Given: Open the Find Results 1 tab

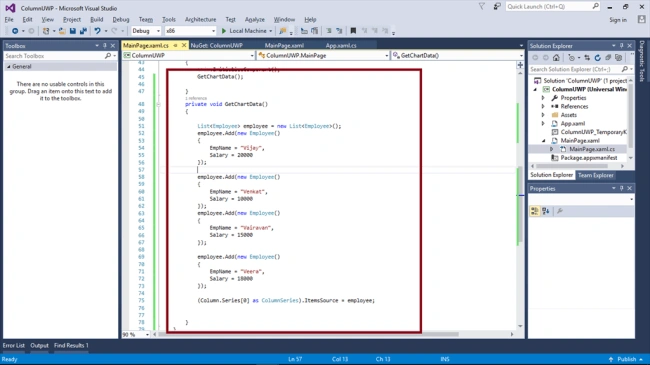Looking at the screenshot, I should coord(71,345).
